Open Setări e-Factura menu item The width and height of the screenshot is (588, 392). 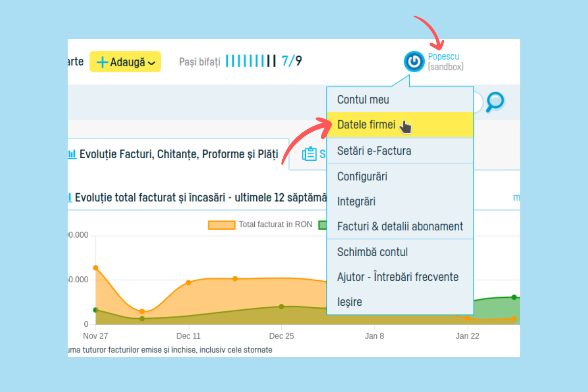(374, 151)
